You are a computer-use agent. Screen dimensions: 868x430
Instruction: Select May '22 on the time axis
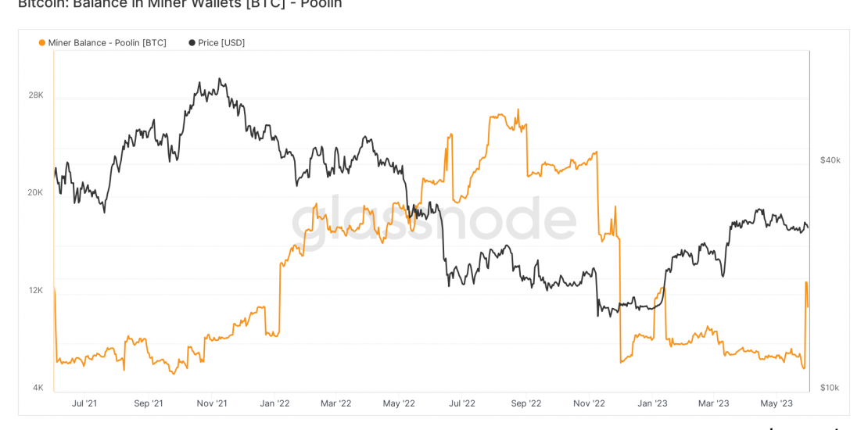pos(399,403)
